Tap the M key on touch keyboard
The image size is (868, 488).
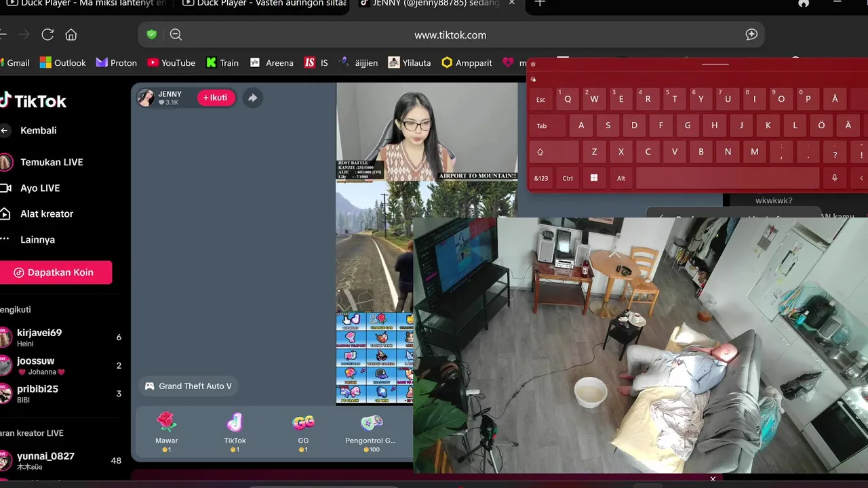tap(754, 152)
